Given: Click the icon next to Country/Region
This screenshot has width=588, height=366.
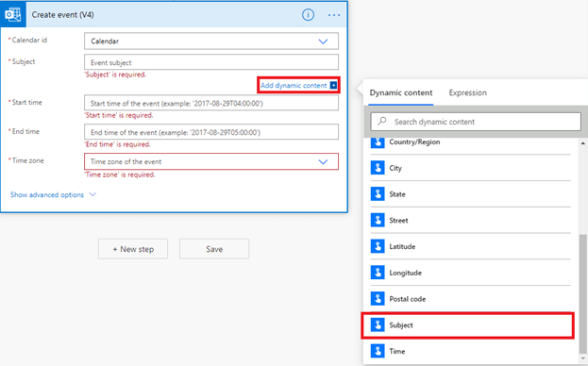Looking at the screenshot, I should pyautogui.click(x=378, y=142).
